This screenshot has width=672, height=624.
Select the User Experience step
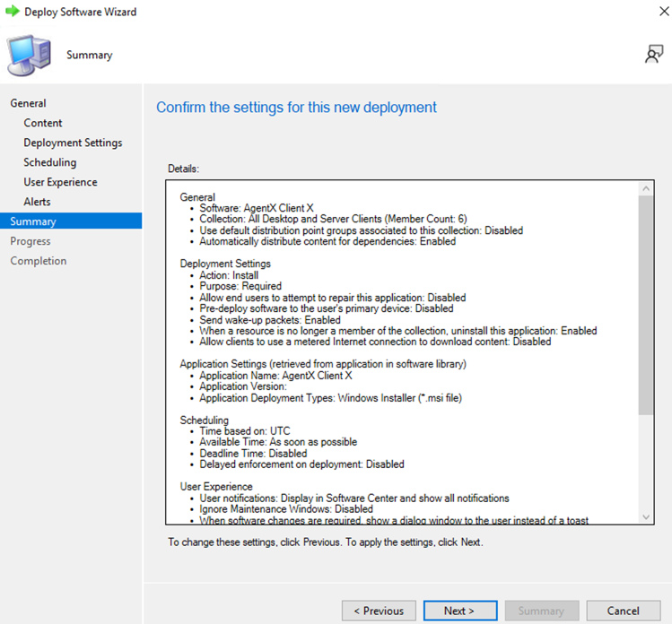click(x=60, y=182)
